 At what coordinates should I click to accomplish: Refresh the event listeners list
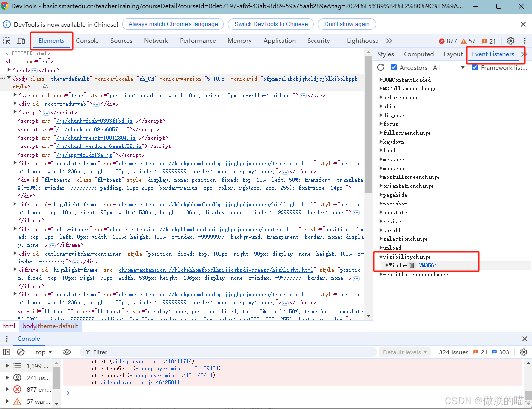pyautogui.click(x=381, y=67)
